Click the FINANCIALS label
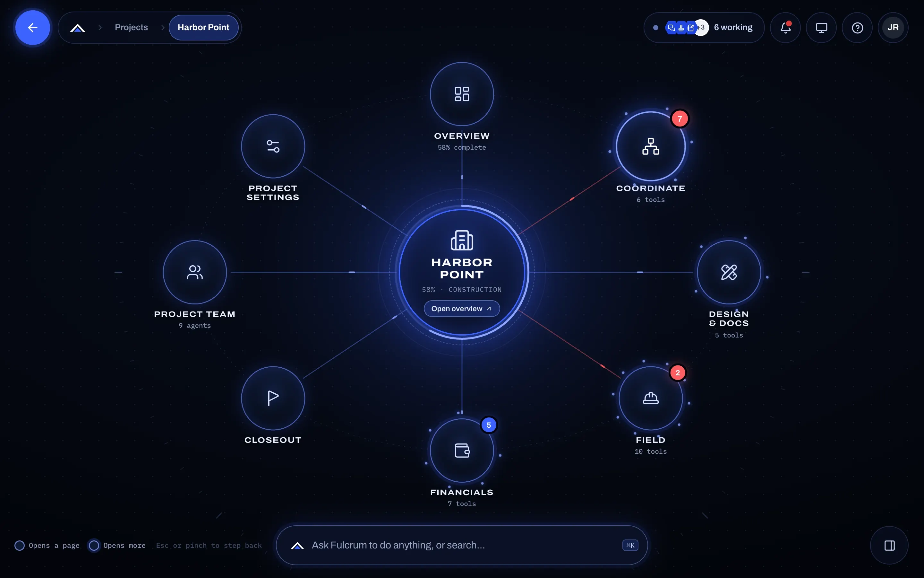This screenshot has height=578, width=924. click(x=462, y=492)
